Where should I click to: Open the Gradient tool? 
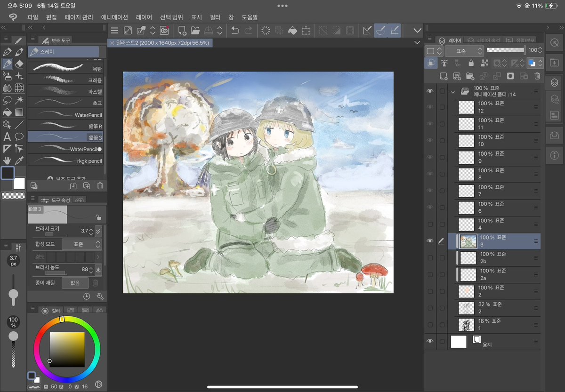pyautogui.click(x=19, y=112)
